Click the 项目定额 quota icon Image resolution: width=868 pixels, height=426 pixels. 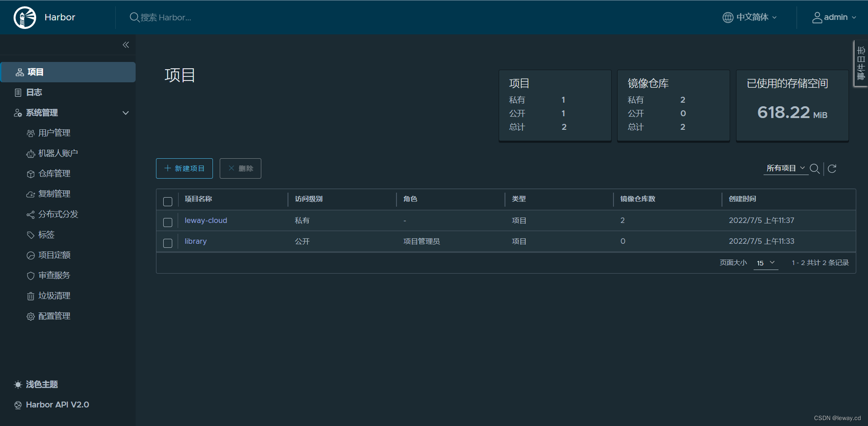click(x=30, y=256)
